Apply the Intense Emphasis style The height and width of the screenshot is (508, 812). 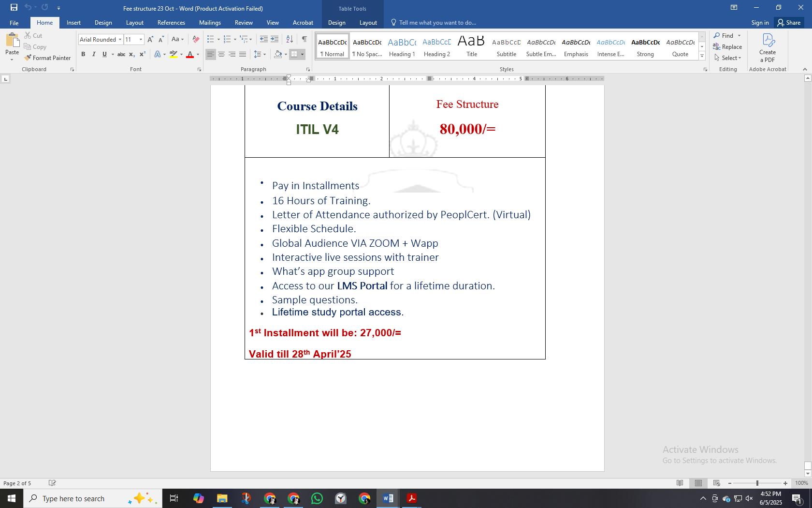pyautogui.click(x=610, y=47)
